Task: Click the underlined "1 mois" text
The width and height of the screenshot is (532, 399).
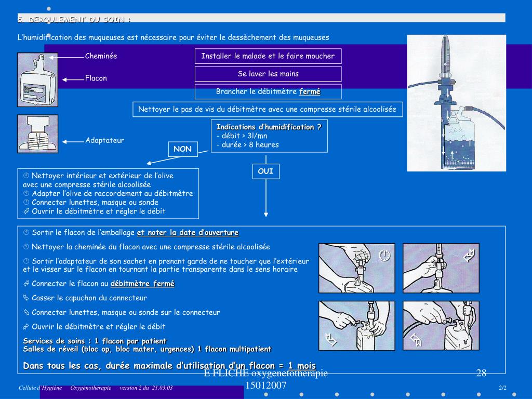Action: 302,365
